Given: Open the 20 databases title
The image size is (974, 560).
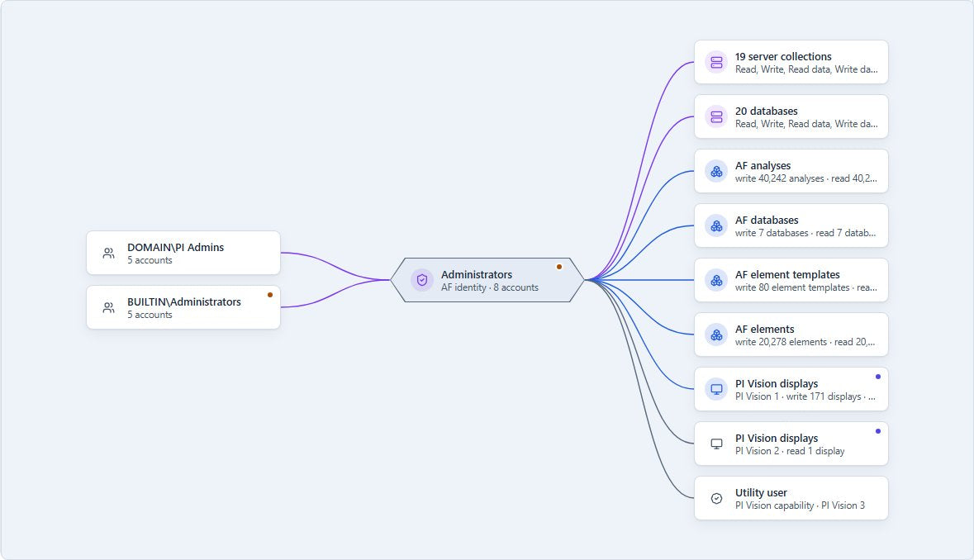Looking at the screenshot, I should coord(767,112).
